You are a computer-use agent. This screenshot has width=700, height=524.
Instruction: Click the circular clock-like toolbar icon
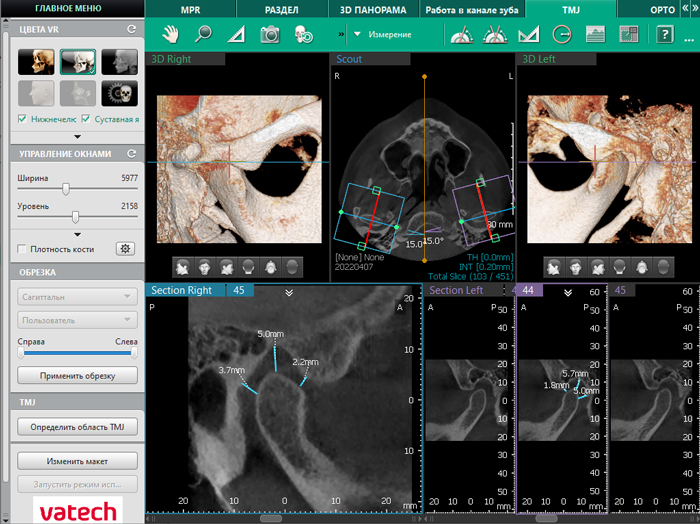click(562, 34)
